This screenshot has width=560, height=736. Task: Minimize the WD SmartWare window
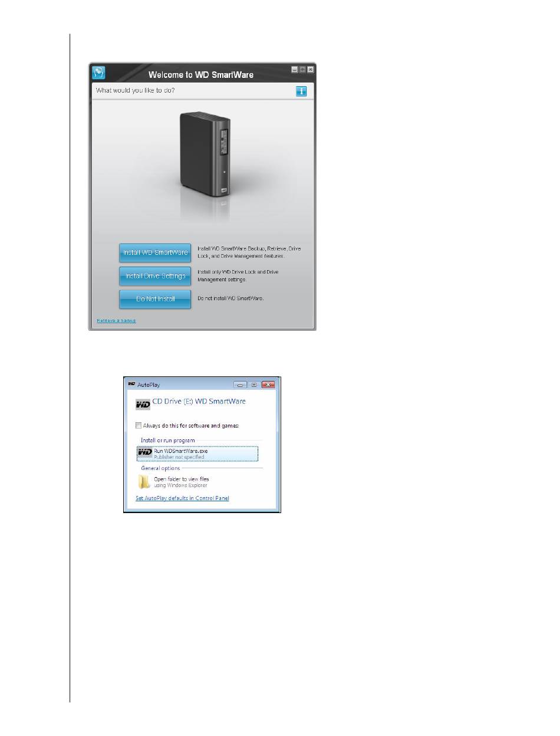coord(295,70)
